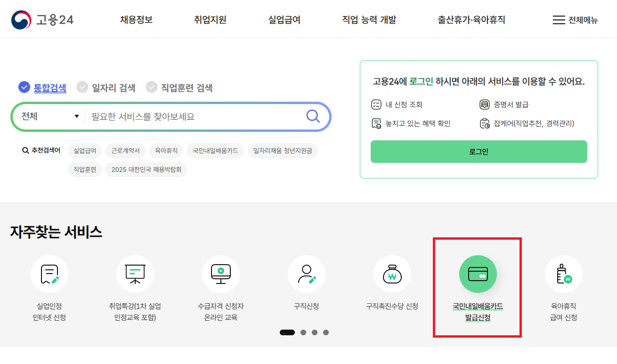Image resolution: width=617 pixels, height=364 pixels.
Task: Open the 고용24 logo
Action: [42, 19]
